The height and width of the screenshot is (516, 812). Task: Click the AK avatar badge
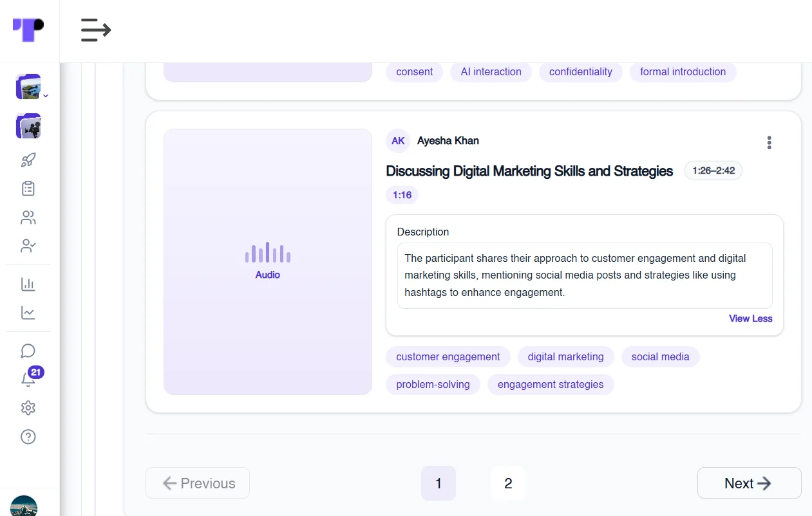pos(398,141)
